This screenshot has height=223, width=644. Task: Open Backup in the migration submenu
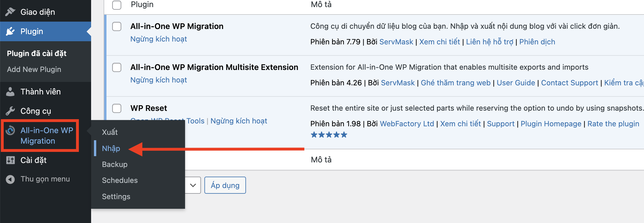click(x=115, y=164)
